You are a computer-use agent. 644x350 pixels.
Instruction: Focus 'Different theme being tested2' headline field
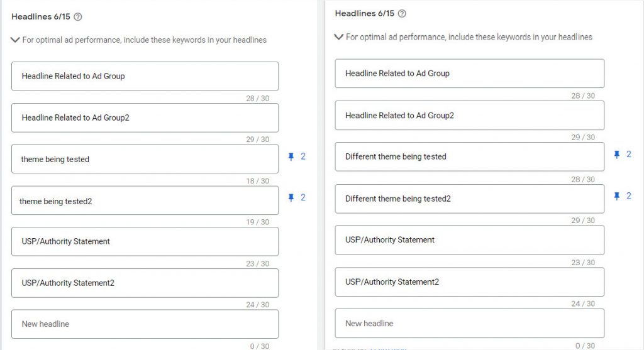469,199
